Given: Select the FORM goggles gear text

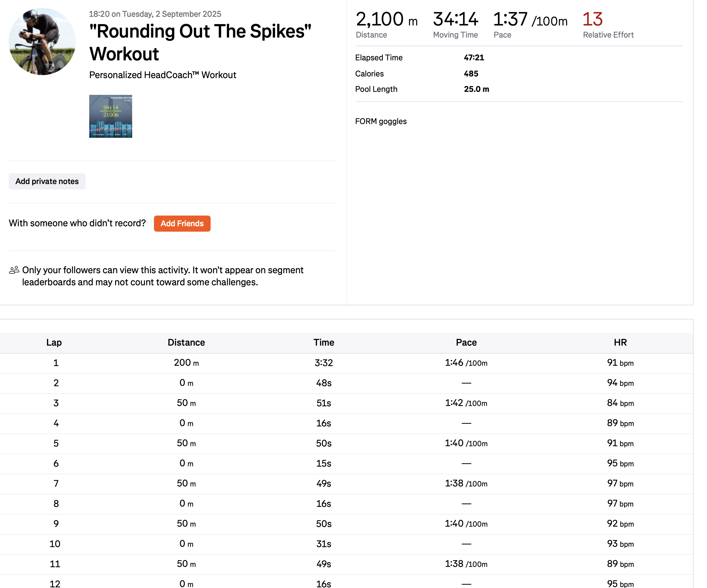Looking at the screenshot, I should click(x=380, y=121).
